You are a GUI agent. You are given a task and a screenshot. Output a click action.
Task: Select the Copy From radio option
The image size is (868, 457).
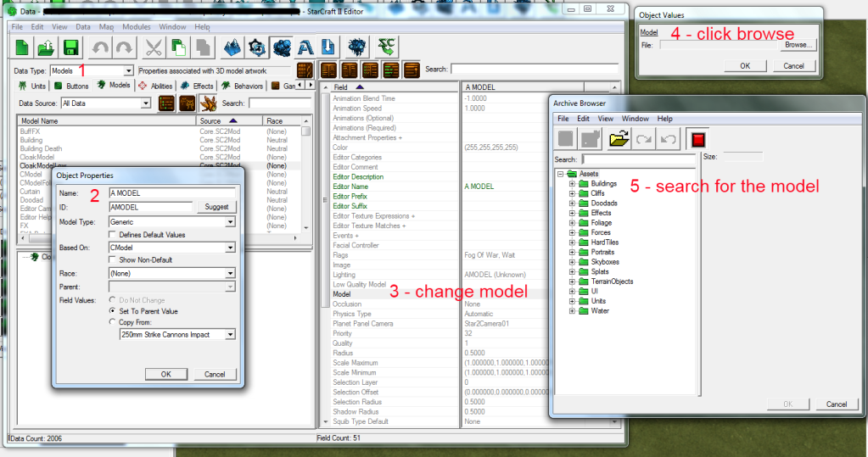[x=112, y=322]
